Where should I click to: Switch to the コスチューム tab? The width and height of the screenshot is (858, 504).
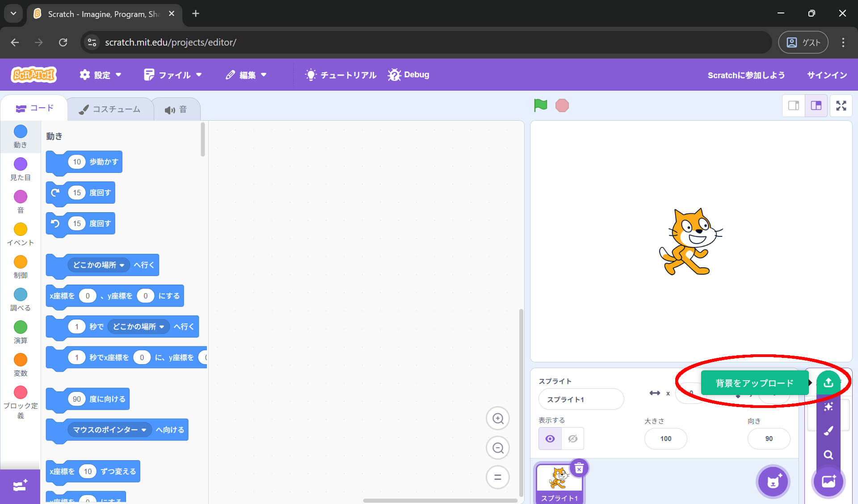tap(109, 109)
